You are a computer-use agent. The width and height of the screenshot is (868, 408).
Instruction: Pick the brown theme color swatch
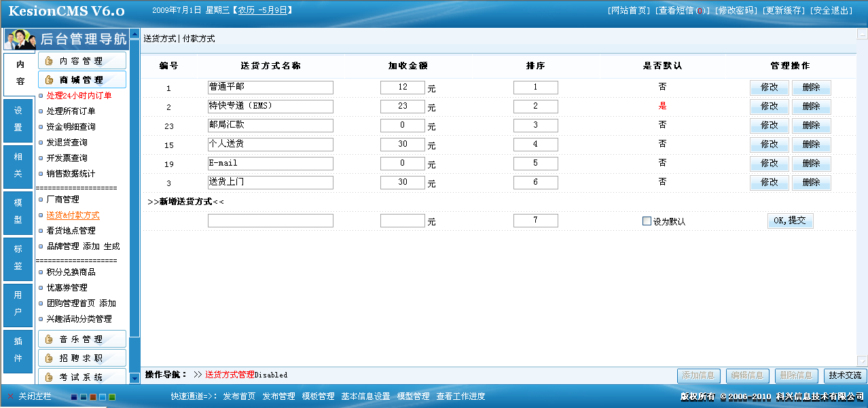[x=93, y=397]
